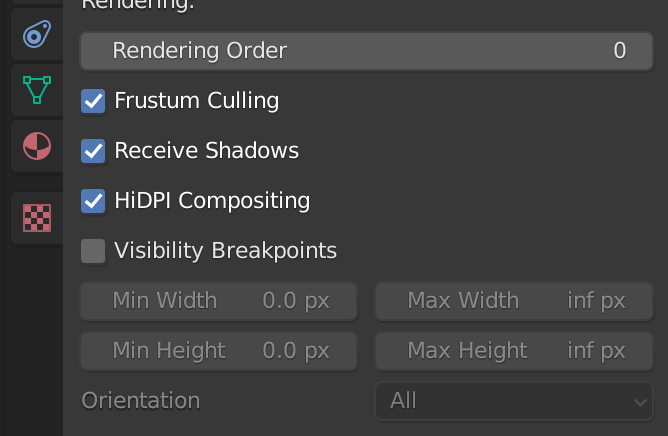Click the chevron arrow in Orientation dropdown
Screen dimensions: 668x436
click(640, 402)
